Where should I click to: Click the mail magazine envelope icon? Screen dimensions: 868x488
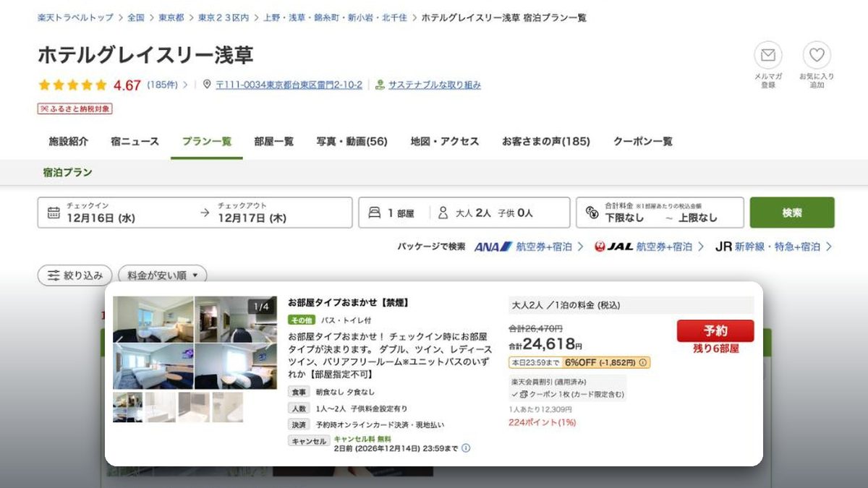[768, 56]
